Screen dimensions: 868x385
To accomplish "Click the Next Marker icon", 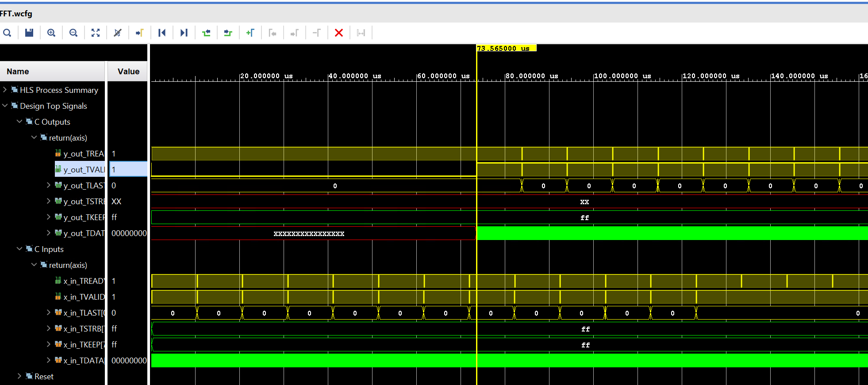I will 295,33.
